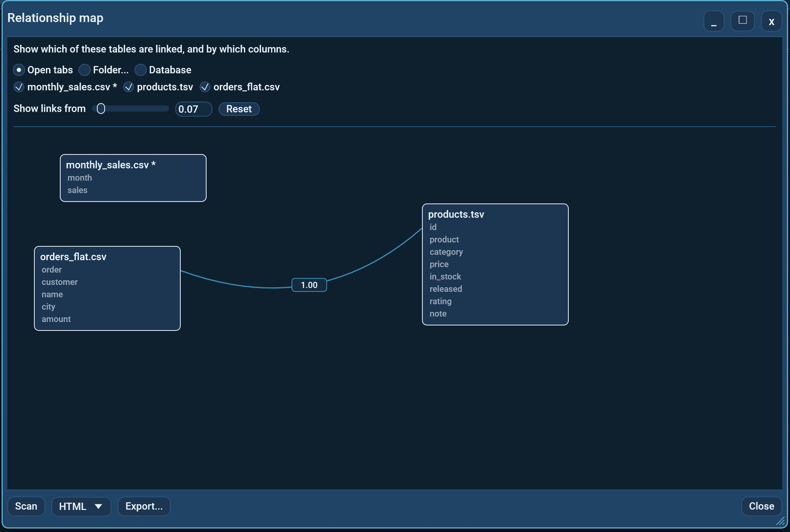This screenshot has height=532, width=790.
Task: Select the month column in monthly_sales
Action: pyautogui.click(x=80, y=178)
